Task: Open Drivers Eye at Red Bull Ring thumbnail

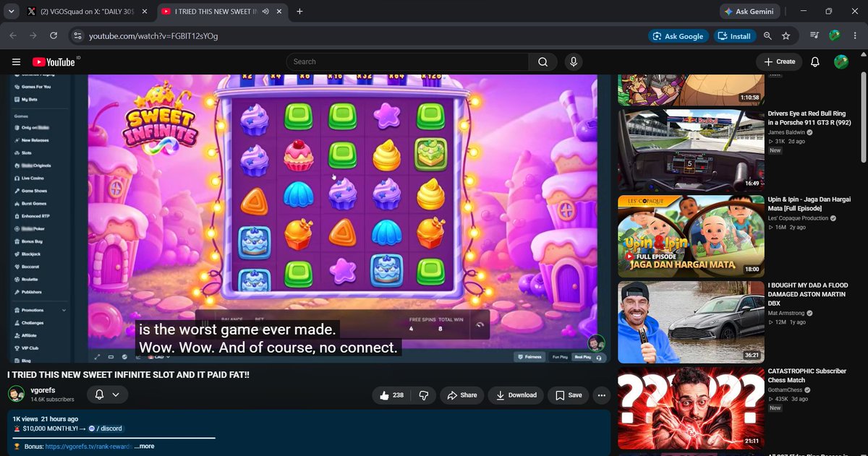Action: 691,150
